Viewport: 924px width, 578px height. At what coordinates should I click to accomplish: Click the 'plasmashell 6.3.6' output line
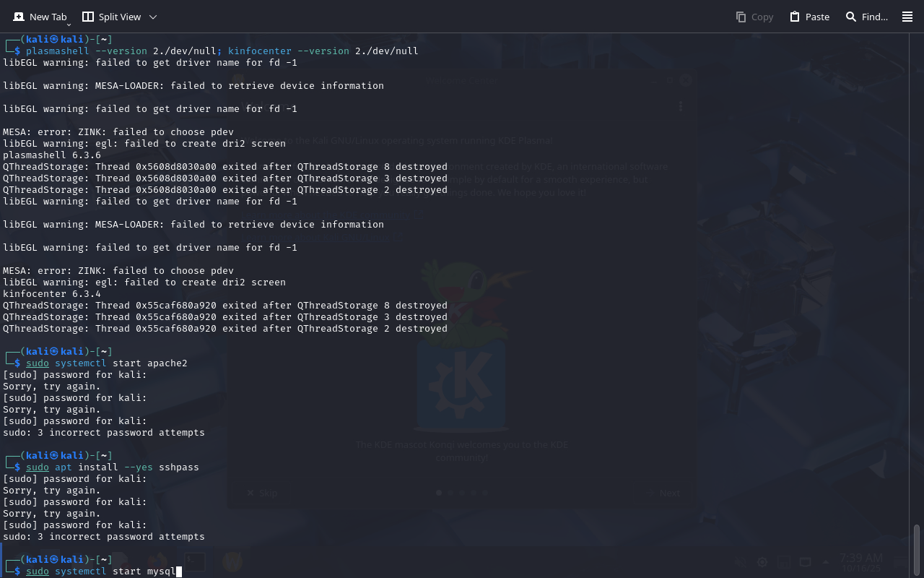pos(52,155)
